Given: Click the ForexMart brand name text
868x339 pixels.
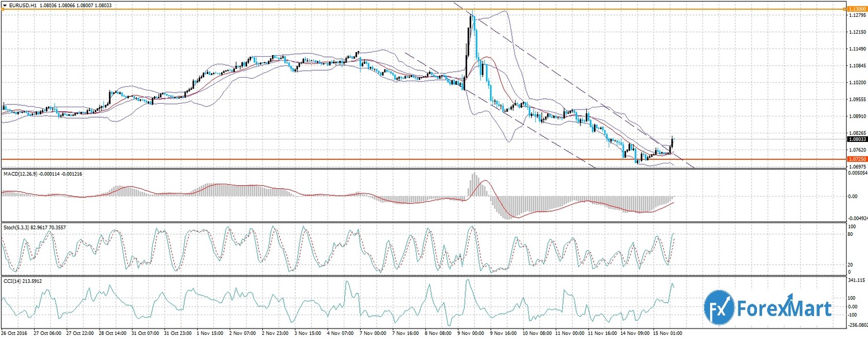Looking at the screenshot, I should tap(784, 308).
